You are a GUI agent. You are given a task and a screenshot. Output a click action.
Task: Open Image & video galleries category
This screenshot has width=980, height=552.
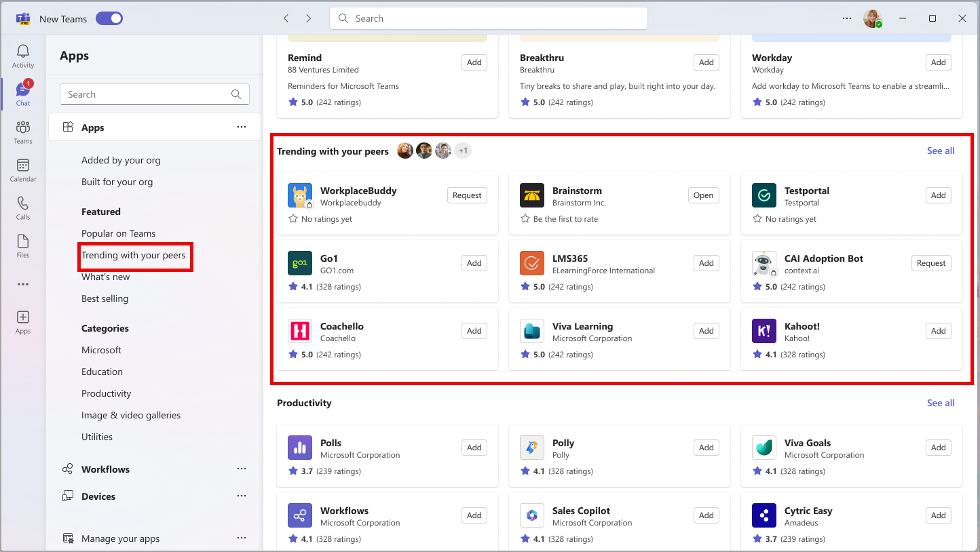pos(131,415)
